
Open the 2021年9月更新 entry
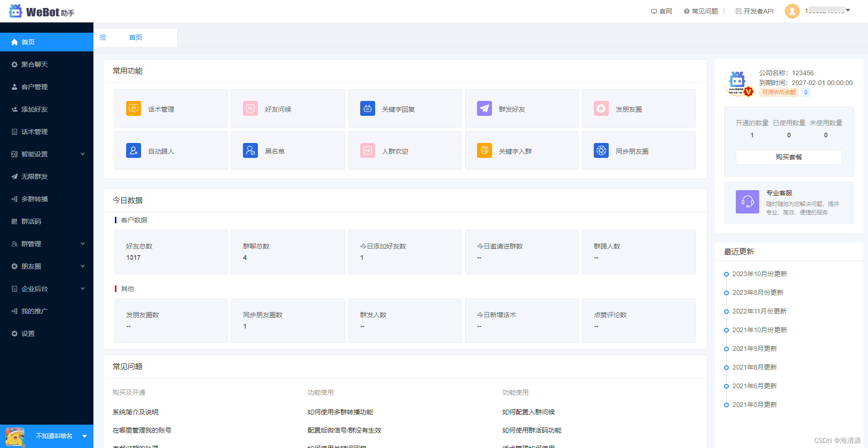click(754, 348)
